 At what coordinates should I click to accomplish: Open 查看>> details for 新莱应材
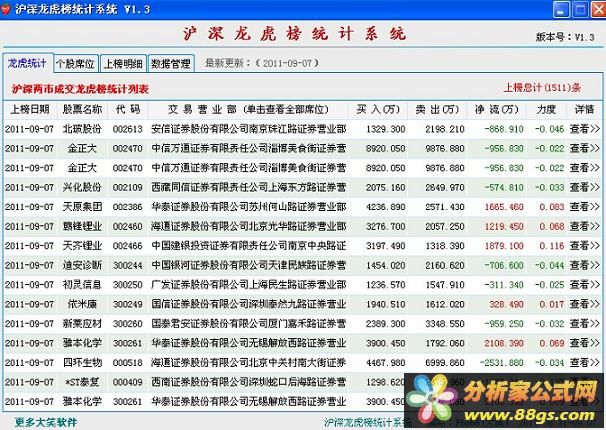(584, 324)
